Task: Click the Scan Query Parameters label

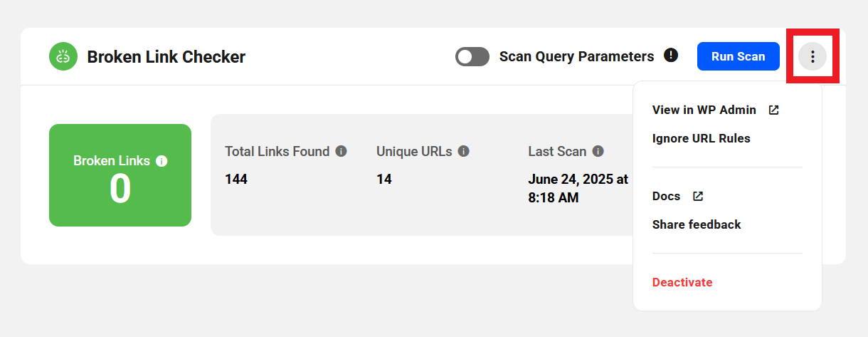Action: [x=576, y=56]
